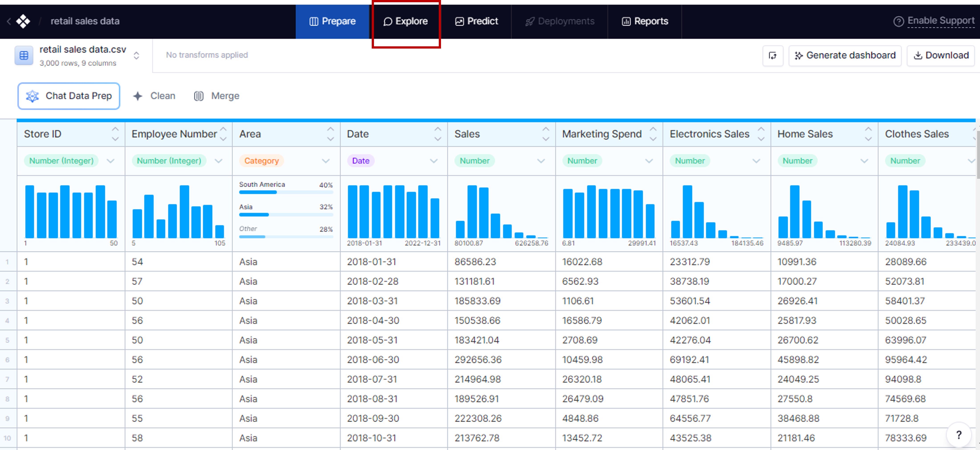Expand the Area column Category type dropdown
The width and height of the screenshot is (980, 450).
pos(326,161)
